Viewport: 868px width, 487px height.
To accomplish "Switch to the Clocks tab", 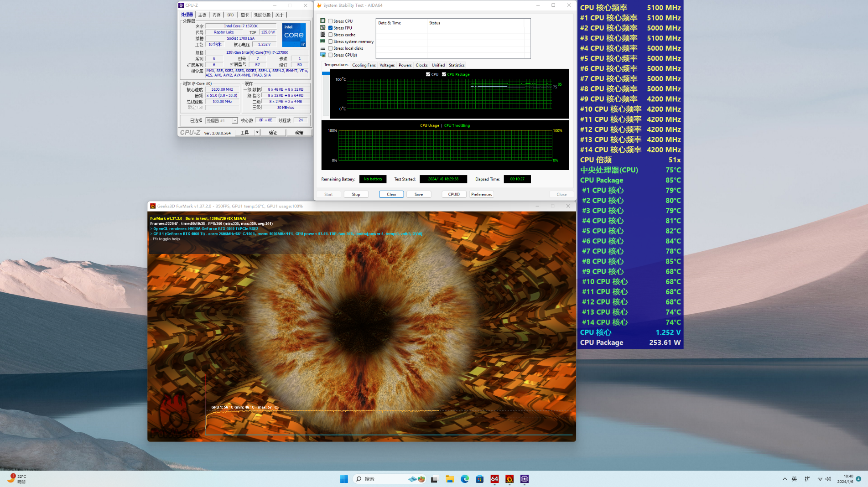I will coord(421,65).
